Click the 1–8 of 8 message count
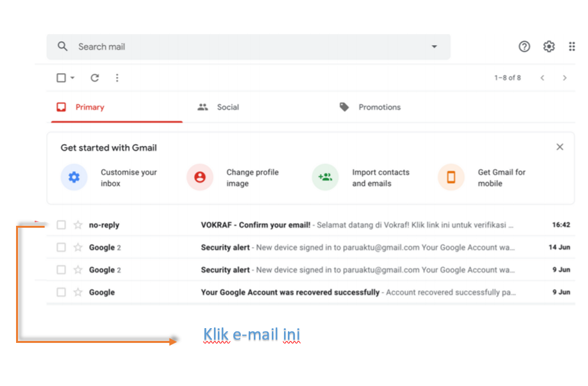Screen dimensions: 588x386 tap(508, 78)
